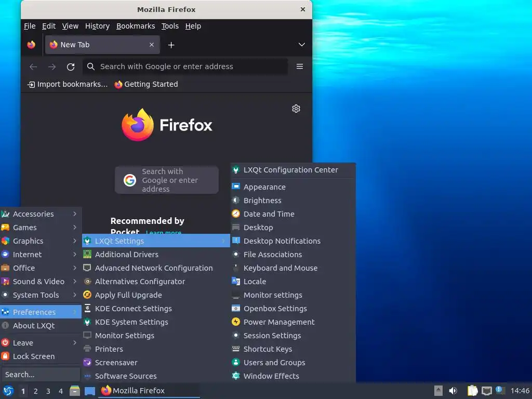Click the back arrow in Firefox
This screenshot has width=532, height=399.
33,67
